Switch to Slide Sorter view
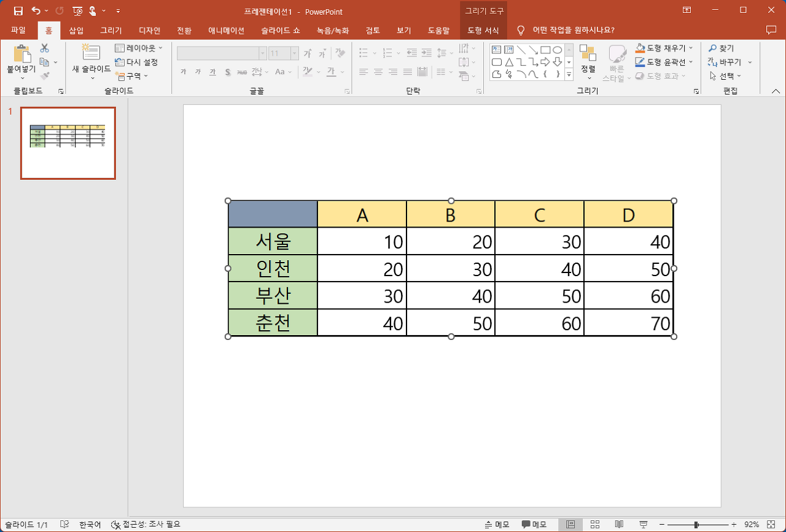 (595, 525)
